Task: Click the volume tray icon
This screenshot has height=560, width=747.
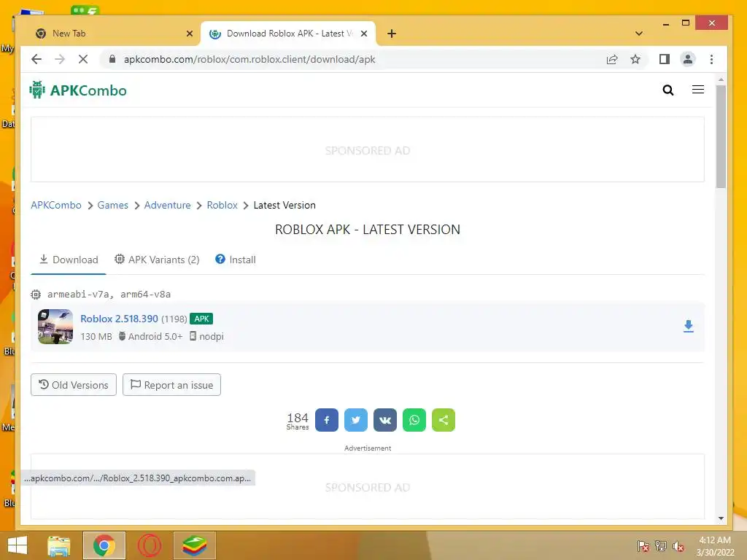Action: [x=678, y=545]
